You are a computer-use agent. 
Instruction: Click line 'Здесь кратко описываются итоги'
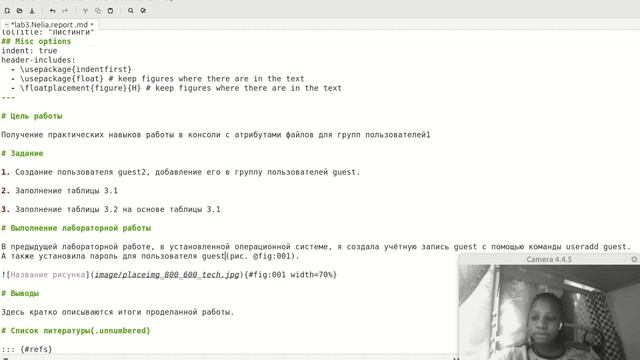pos(118,312)
